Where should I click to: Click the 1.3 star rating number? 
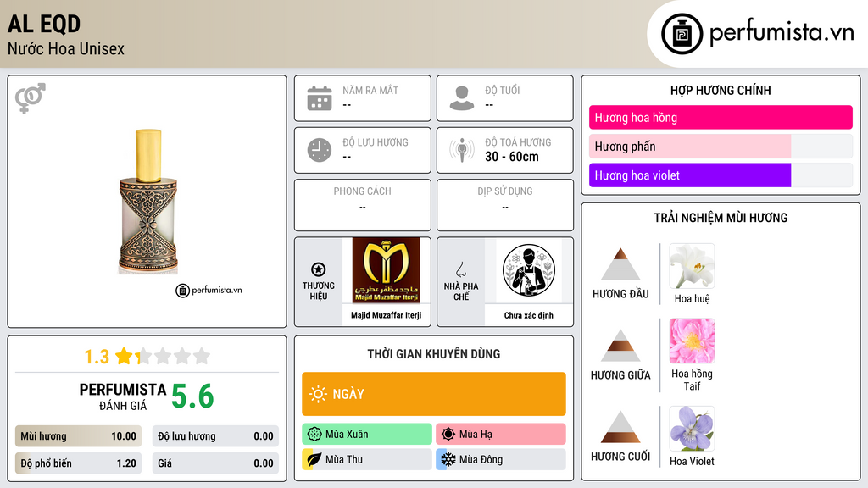click(x=97, y=357)
